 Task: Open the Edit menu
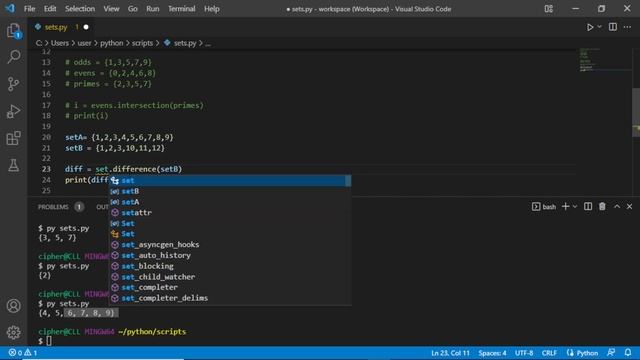click(50, 9)
